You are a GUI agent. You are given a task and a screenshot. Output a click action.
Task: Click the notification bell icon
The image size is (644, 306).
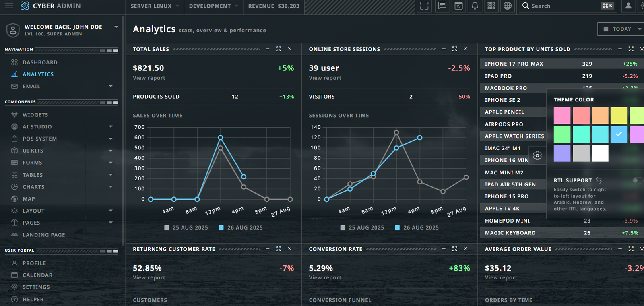(x=475, y=6)
